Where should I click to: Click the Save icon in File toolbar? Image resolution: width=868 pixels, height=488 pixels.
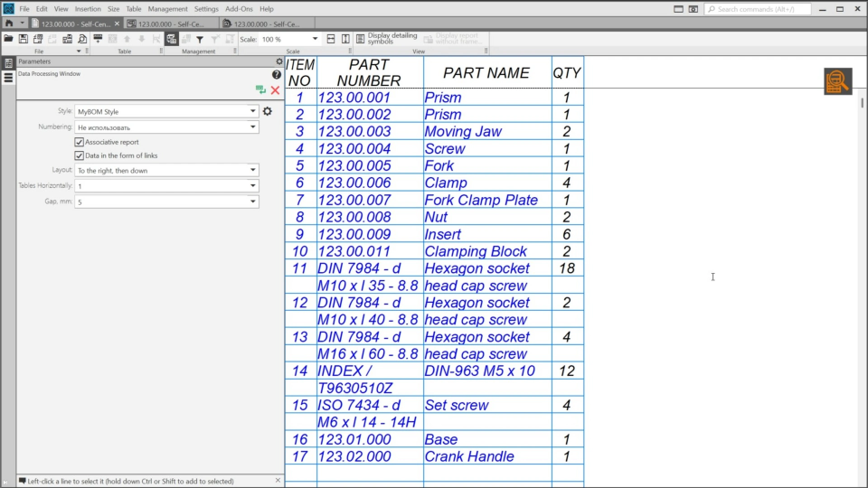coord(24,40)
